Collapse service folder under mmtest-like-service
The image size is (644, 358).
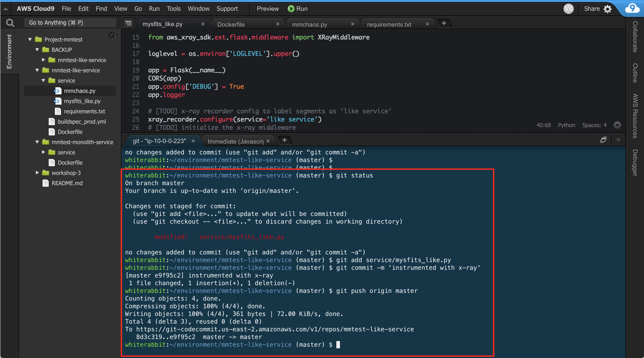click(x=43, y=81)
